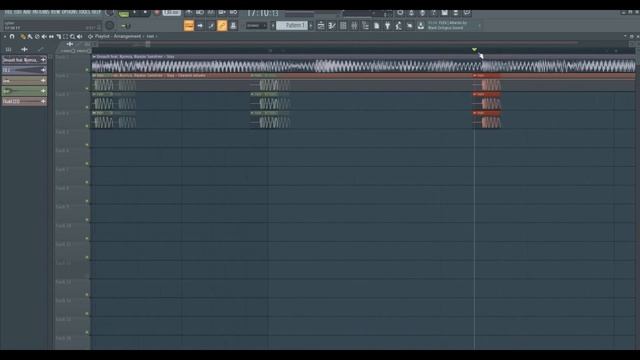Click the view piano roll toolbar icon
640x360 pixels.
[332, 26]
